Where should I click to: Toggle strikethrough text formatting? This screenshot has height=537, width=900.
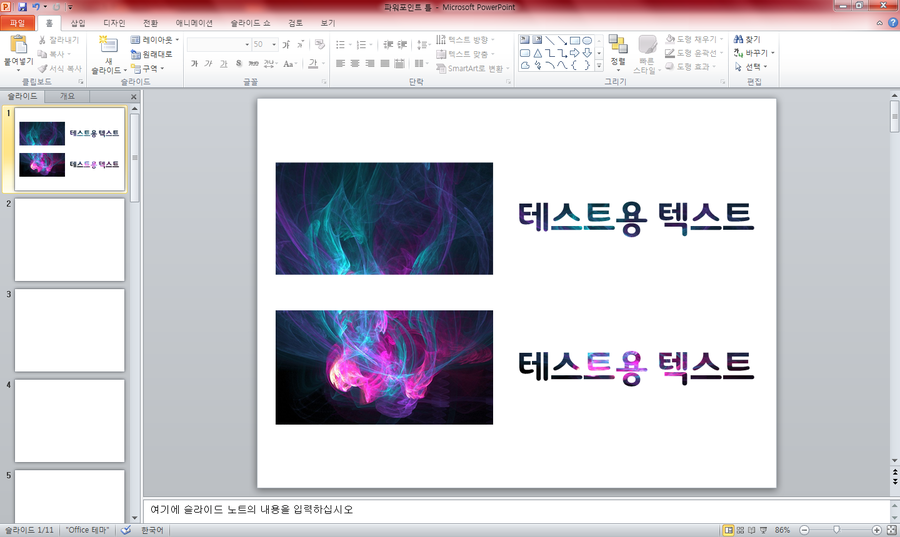click(x=253, y=64)
